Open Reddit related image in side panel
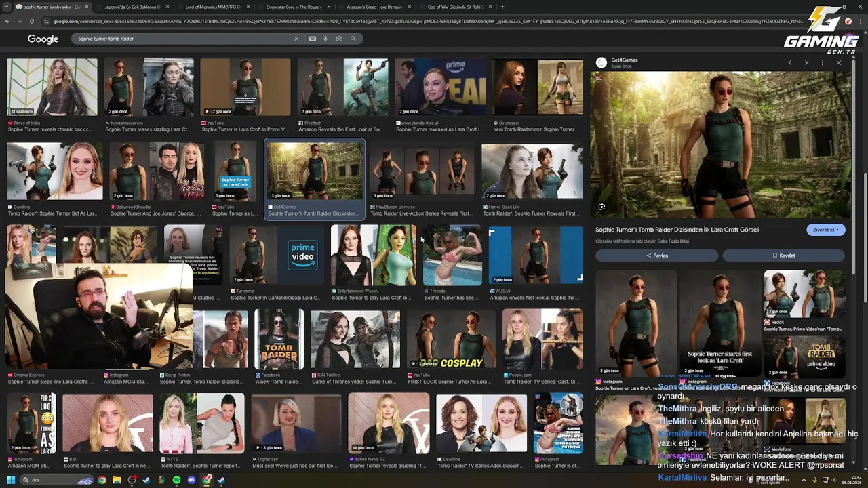This screenshot has width=868, height=488. tap(804, 294)
